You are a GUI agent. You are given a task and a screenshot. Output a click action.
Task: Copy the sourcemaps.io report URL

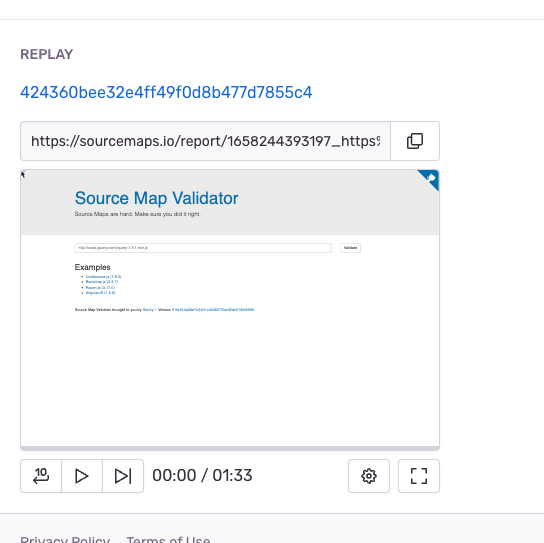[x=415, y=141]
